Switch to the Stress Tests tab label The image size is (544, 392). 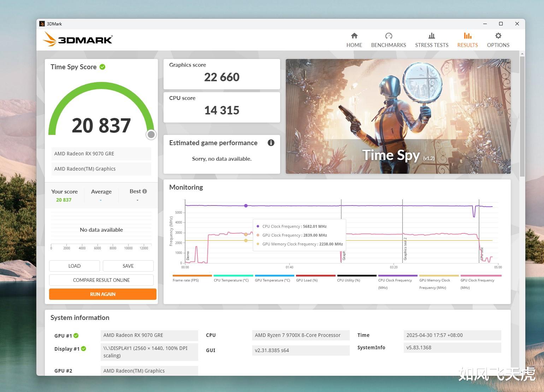click(432, 45)
